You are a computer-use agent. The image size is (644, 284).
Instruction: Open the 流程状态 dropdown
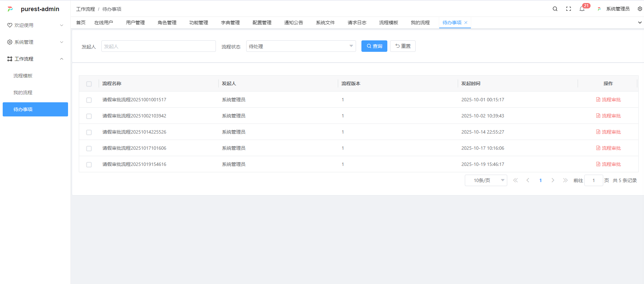click(301, 46)
